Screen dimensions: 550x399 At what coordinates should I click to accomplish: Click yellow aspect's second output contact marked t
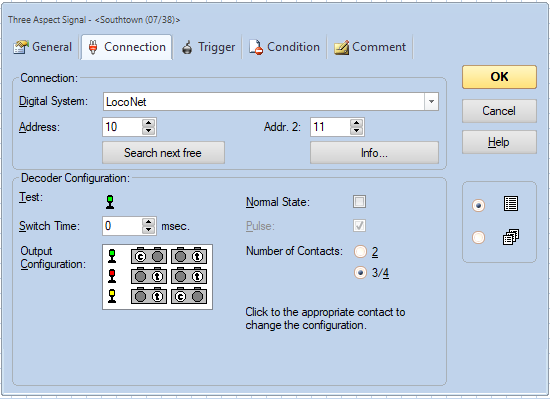click(x=157, y=297)
